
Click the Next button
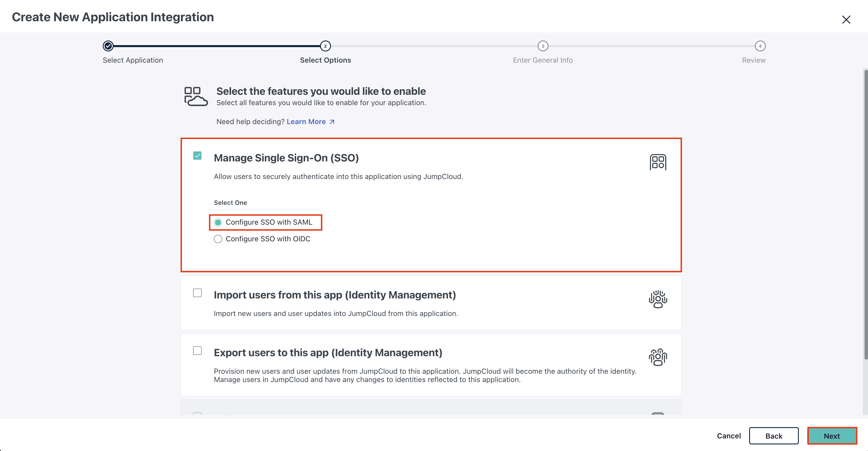[832, 436]
